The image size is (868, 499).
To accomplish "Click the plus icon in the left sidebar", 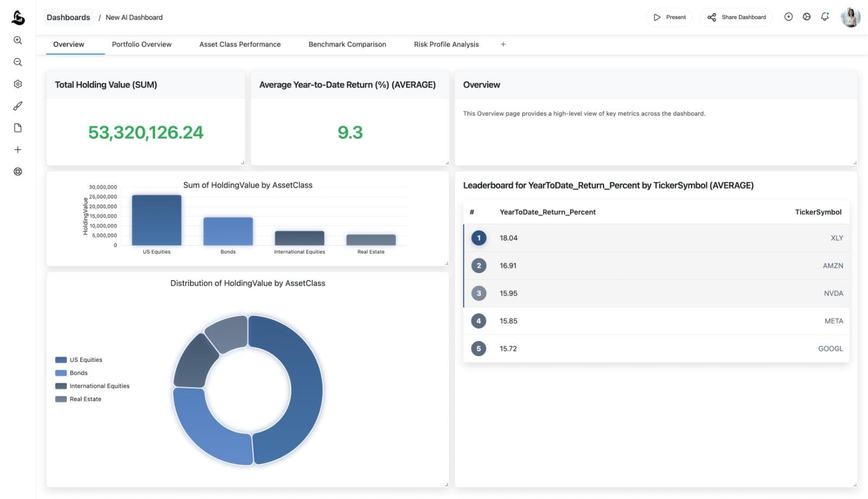I will click(18, 149).
